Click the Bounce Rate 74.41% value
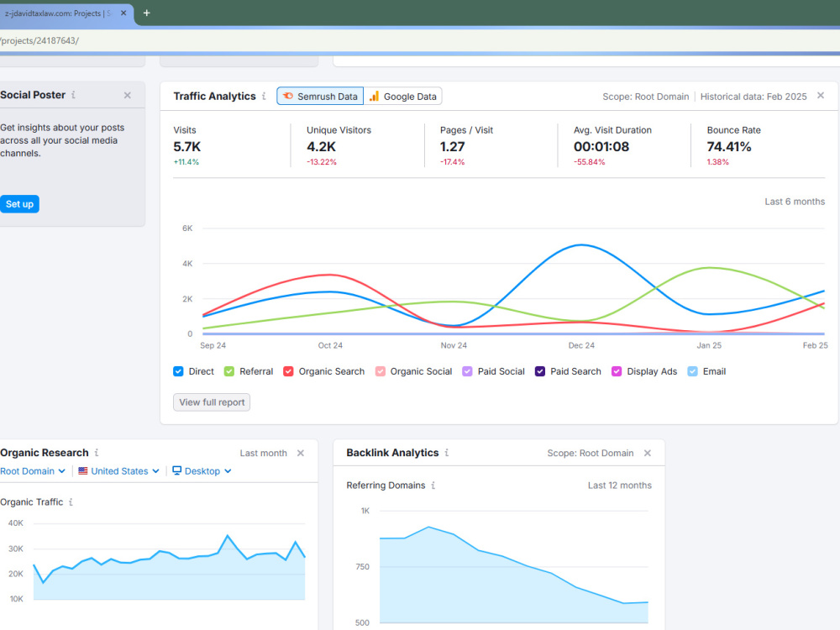This screenshot has height=630, width=840. [729, 146]
